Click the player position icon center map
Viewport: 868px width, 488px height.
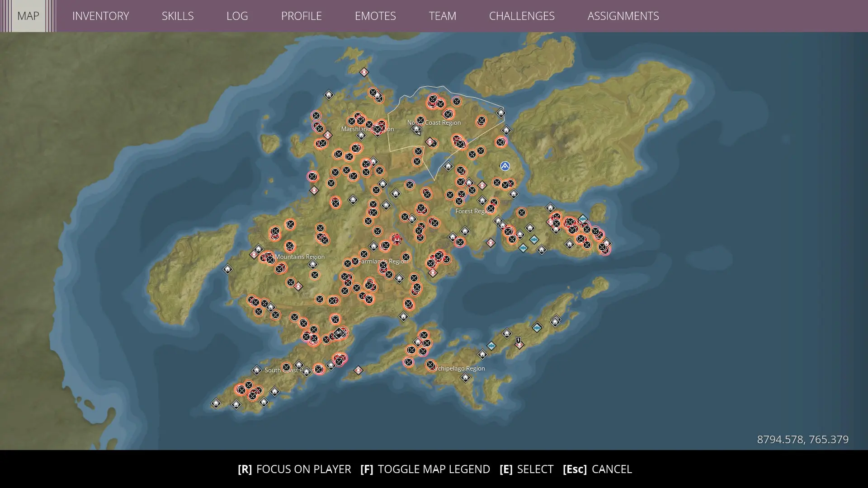point(395,239)
